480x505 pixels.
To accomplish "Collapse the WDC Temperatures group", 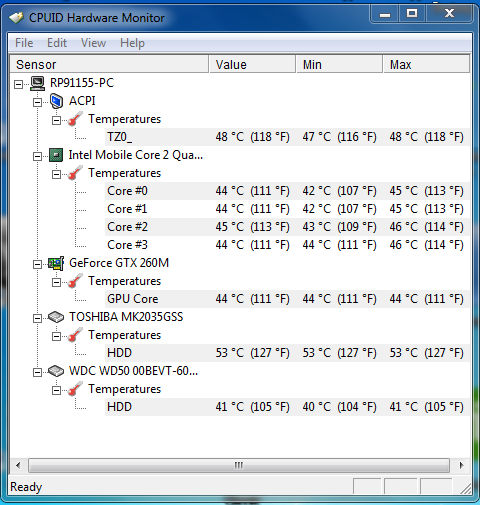I will pos(57,390).
